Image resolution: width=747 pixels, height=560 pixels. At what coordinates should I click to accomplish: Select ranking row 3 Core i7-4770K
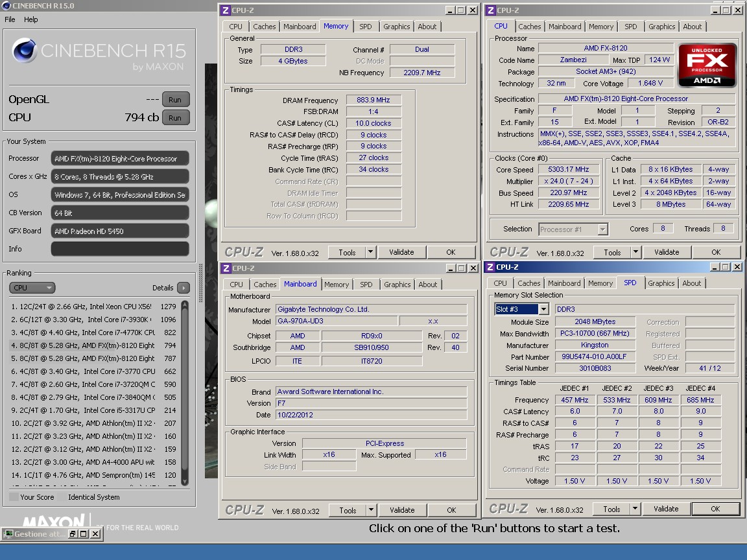point(93,332)
